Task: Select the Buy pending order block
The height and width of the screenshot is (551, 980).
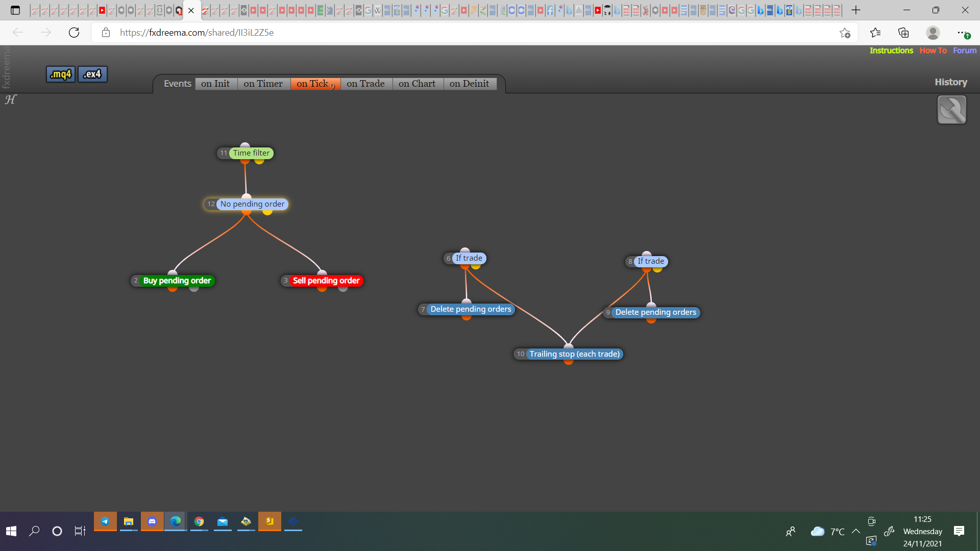Action: 177,281
